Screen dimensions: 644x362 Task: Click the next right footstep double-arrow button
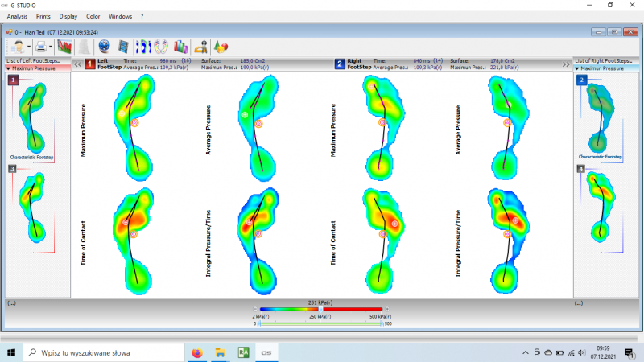coord(566,64)
